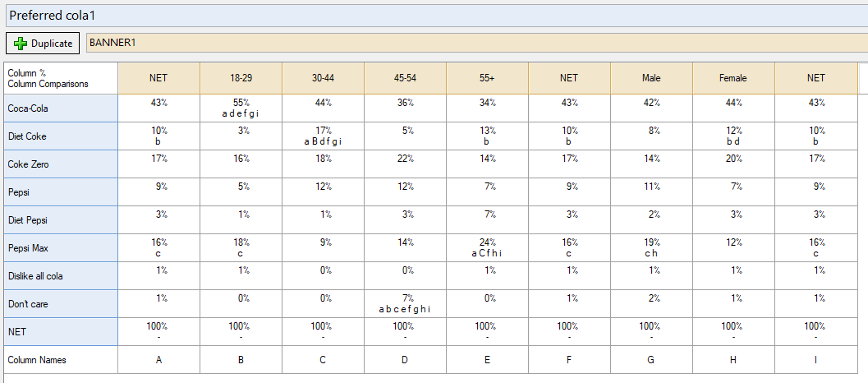The width and height of the screenshot is (868, 383).
Task: Select the Male column header
Action: click(x=651, y=78)
